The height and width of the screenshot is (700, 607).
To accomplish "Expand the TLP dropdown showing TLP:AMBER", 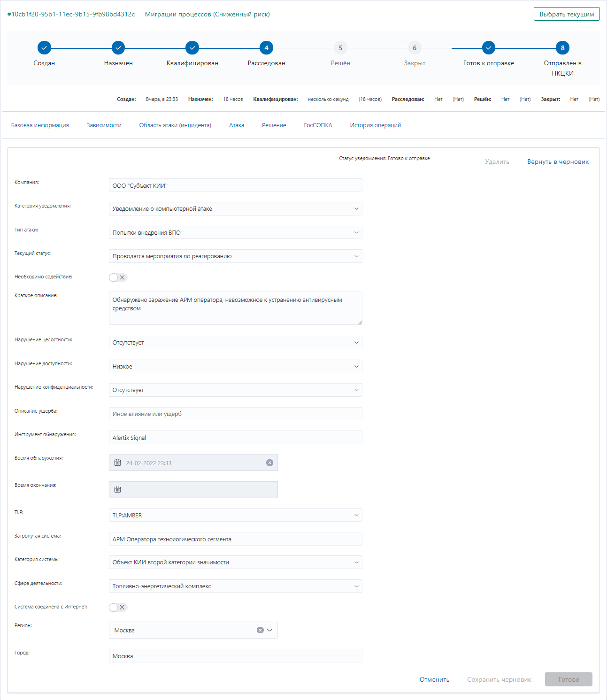I will click(x=356, y=515).
